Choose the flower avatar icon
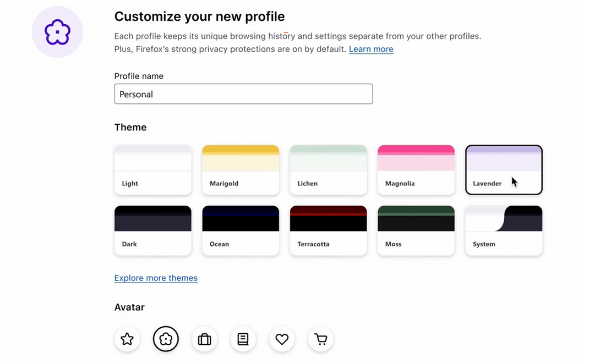This screenshot has height=364, width=600. pyautogui.click(x=166, y=339)
